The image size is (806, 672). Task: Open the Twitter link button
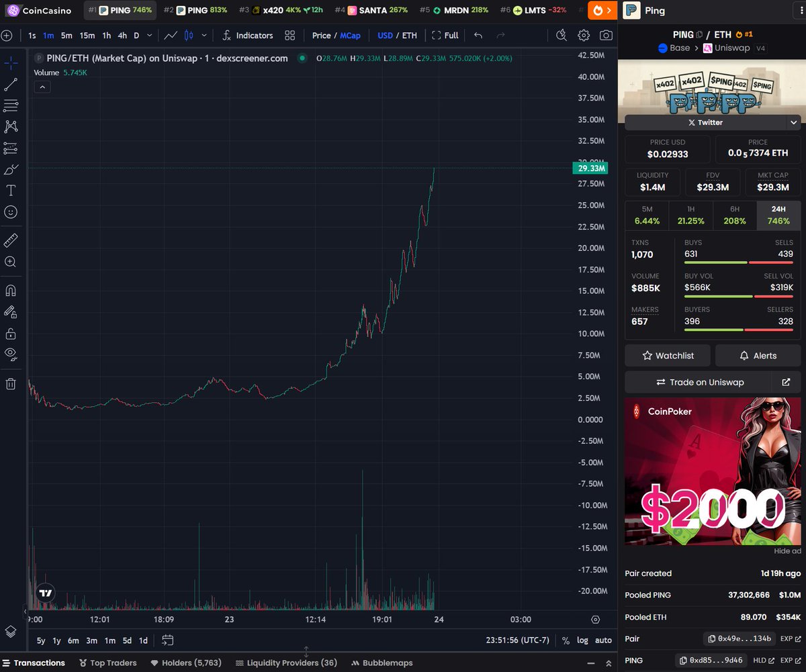tap(705, 122)
